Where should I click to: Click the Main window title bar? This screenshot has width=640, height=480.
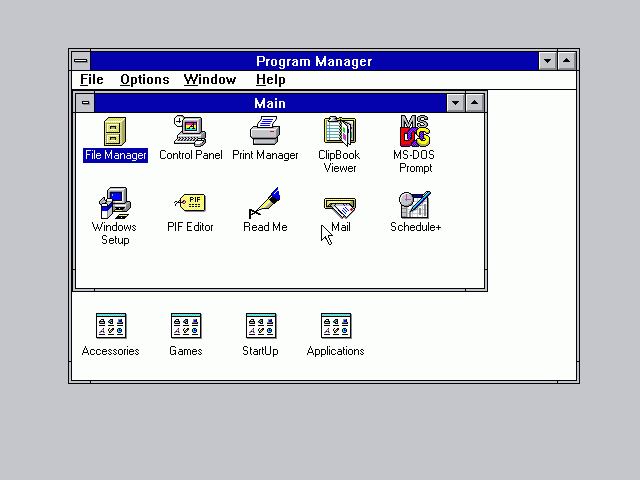pyautogui.click(x=270, y=103)
